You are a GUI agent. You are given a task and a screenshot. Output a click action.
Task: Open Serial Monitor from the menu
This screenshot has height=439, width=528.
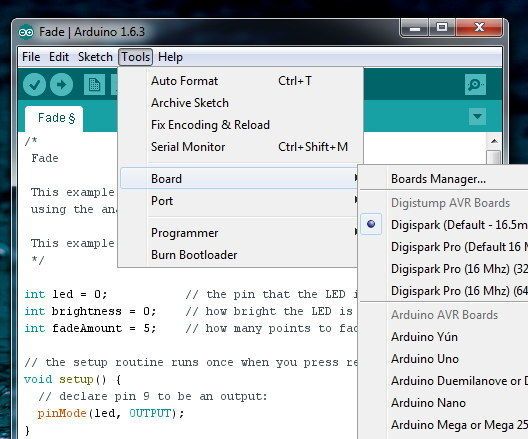[x=241, y=147]
